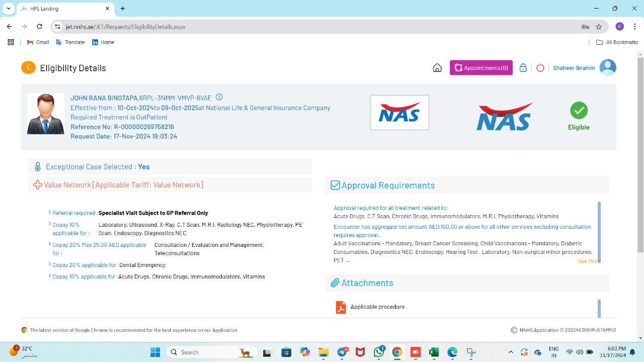The height and width of the screenshot is (362, 644).
Task: Open the Applicable procedure PDF icon
Action: (341, 307)
